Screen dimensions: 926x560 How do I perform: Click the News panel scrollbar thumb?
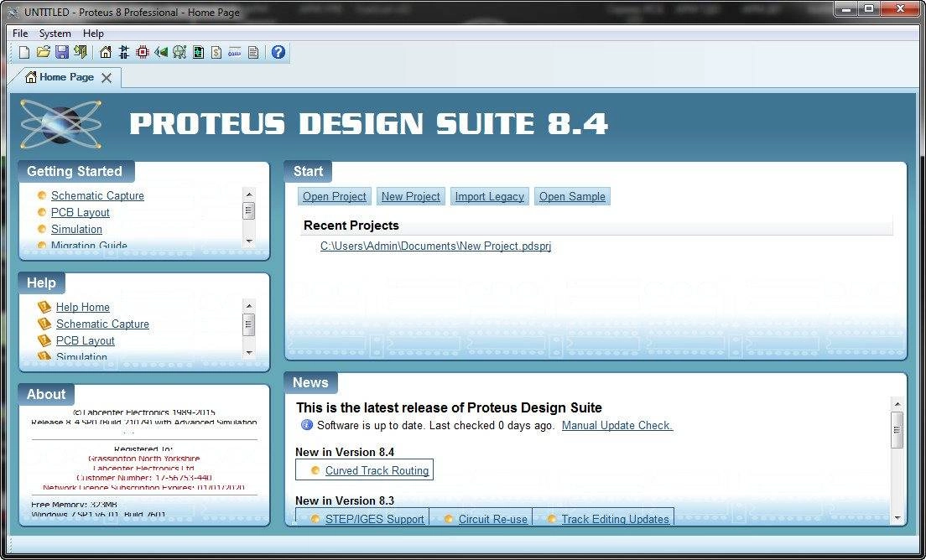pos(897,429)
